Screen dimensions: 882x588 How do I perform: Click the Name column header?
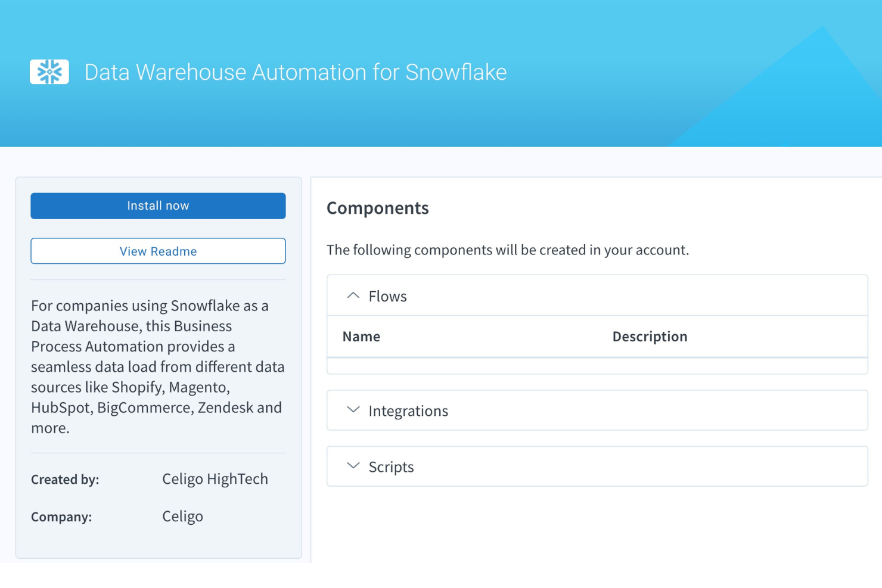361,337
